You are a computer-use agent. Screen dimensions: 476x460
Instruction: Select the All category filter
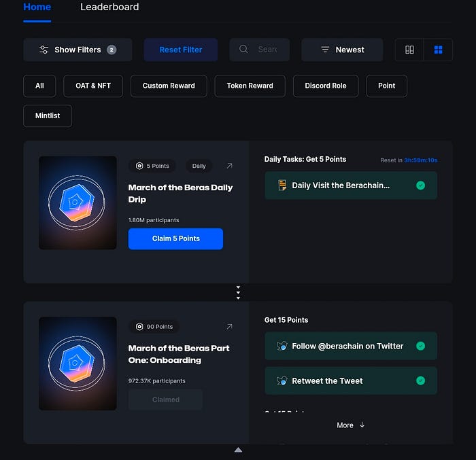tap(39, 86)
